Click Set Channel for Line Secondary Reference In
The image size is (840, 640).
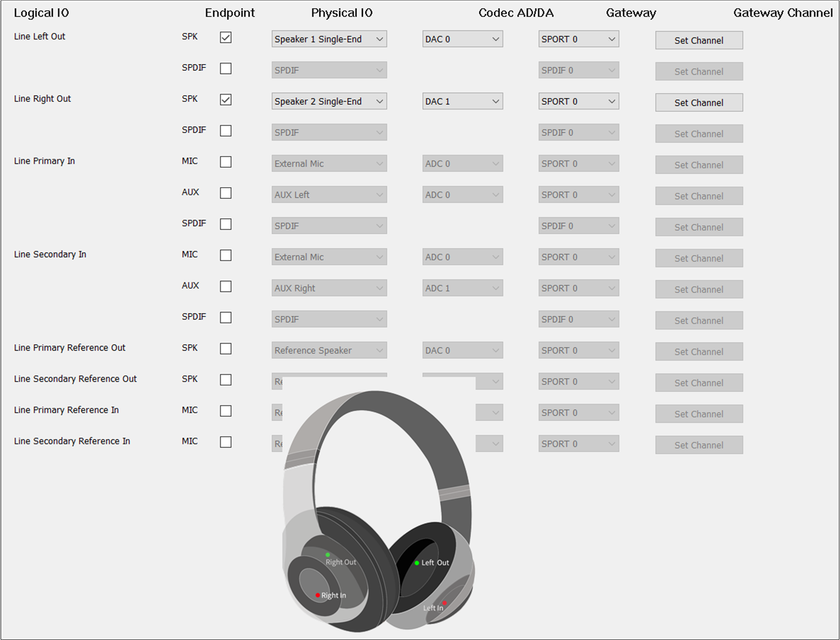click(x=699, y=445)
